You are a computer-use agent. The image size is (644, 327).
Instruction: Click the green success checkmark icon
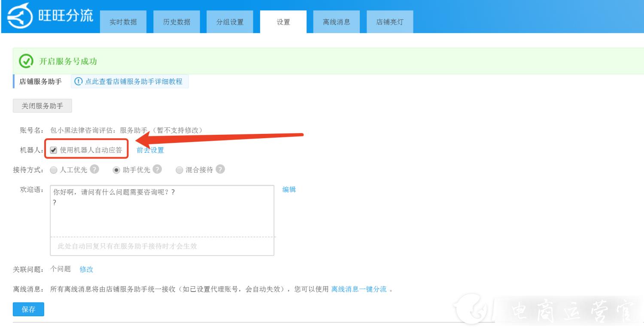[26, 61]
